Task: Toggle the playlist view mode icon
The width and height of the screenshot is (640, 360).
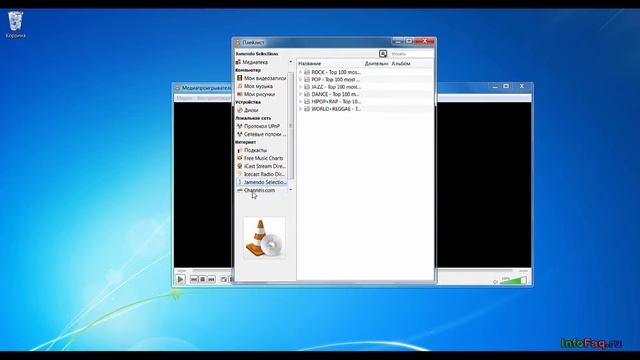Action: pyautogui.click(x=383, y=54)
